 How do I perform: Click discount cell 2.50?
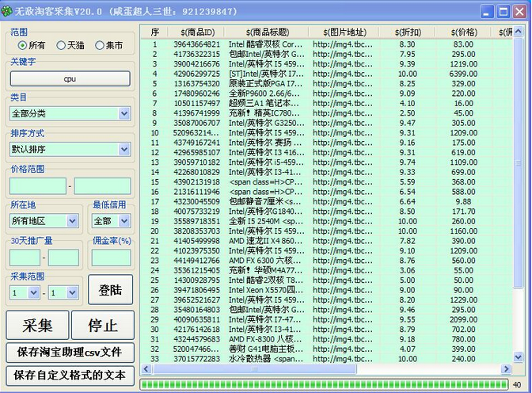407,113
